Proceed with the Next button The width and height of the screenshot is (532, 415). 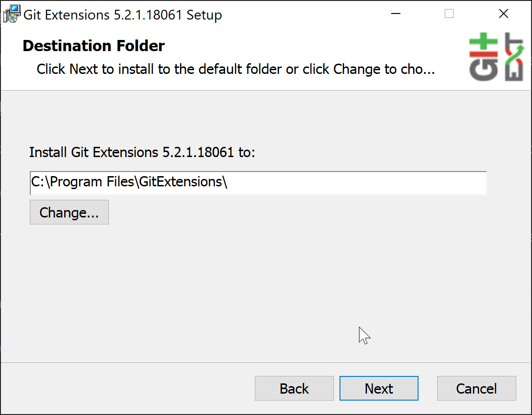(x=379, y=388)
